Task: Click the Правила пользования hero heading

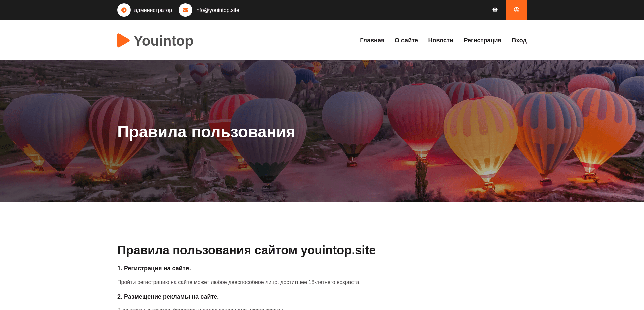Action: (x=206, y=132)
